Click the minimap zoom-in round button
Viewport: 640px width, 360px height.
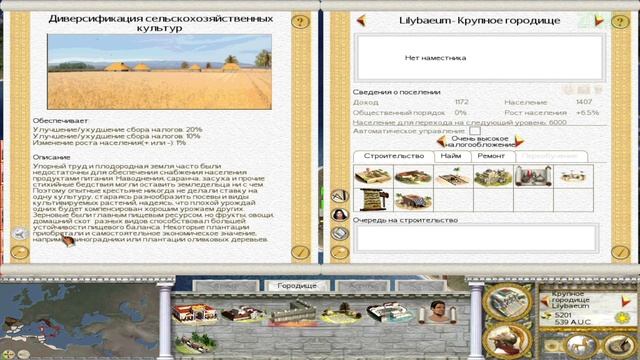[x=9, y=354]
